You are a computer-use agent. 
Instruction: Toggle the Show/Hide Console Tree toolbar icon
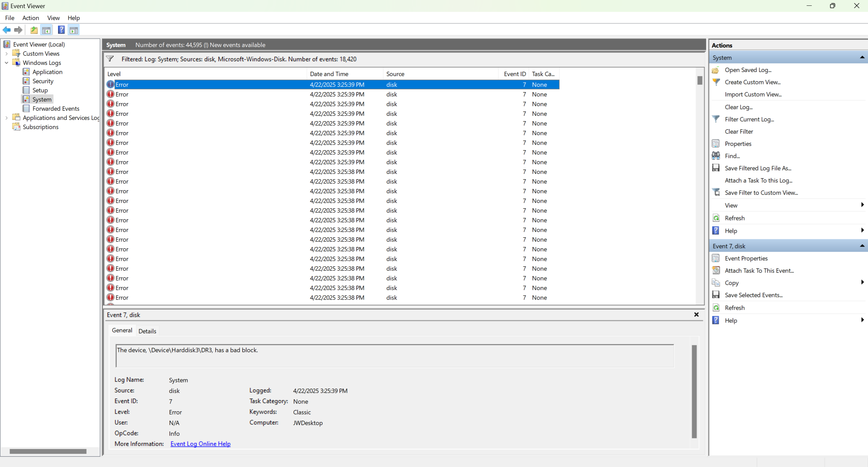click(46, 30)
